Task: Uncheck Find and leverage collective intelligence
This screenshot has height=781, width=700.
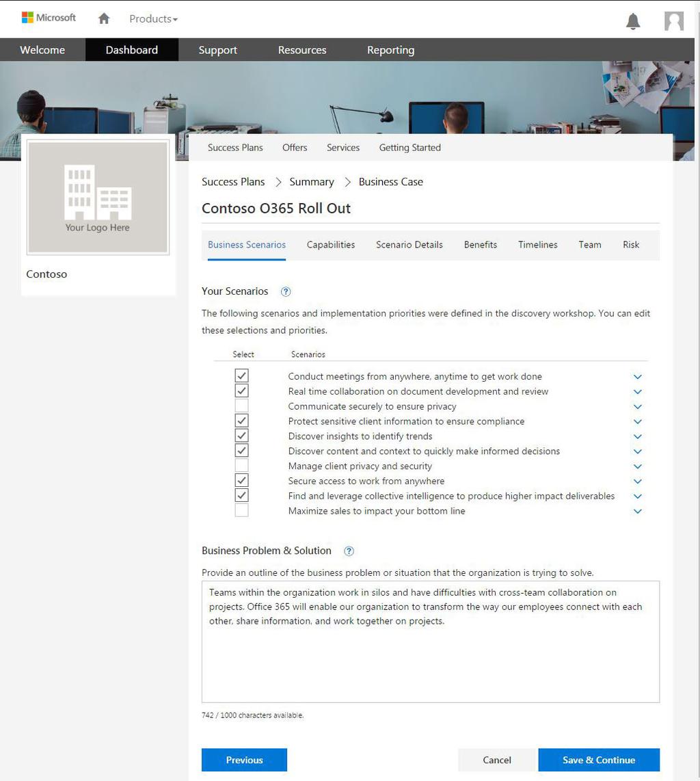Action: [241, 495]
